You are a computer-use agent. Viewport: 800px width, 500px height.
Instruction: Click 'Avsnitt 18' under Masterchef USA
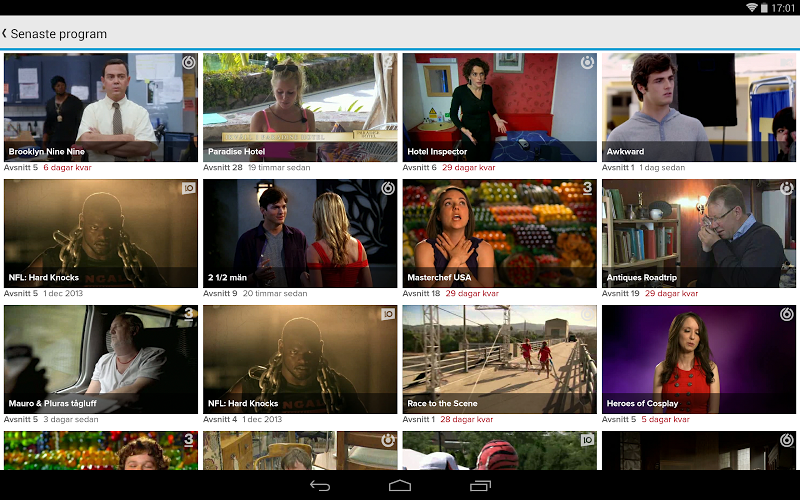click(421, 293)
